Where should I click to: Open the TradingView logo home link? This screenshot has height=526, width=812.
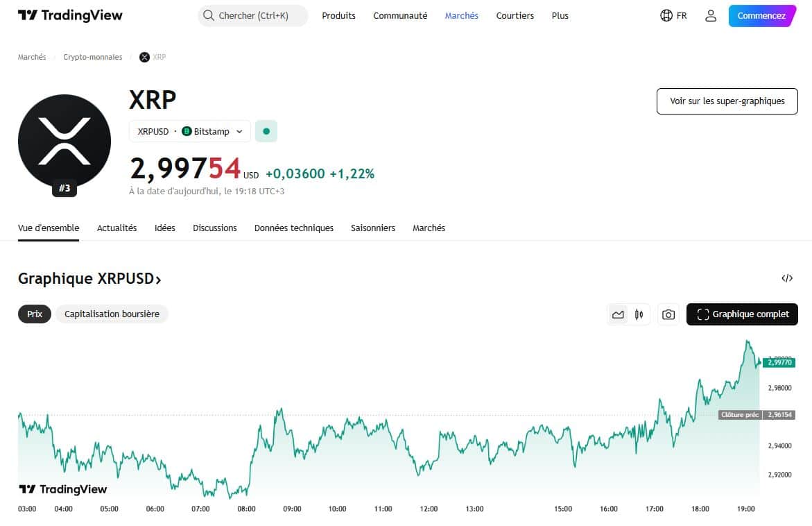70,15
